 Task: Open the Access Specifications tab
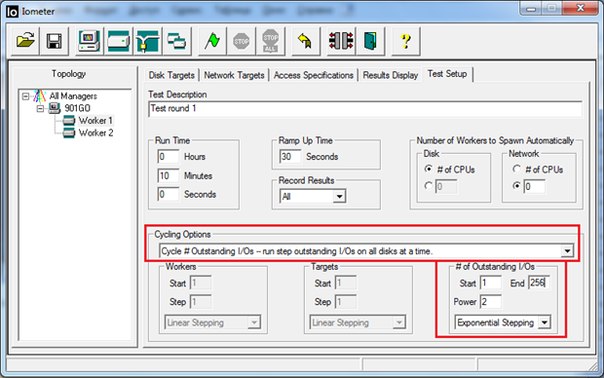(314, 75)
